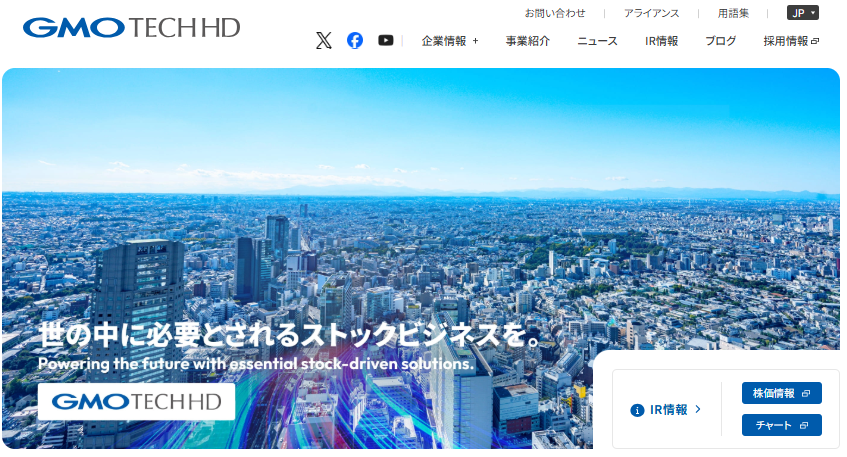The height and width of the screenshot is (457, 847).
Task: Click the blue info icon beside IR情報
Action: (637, 410)
